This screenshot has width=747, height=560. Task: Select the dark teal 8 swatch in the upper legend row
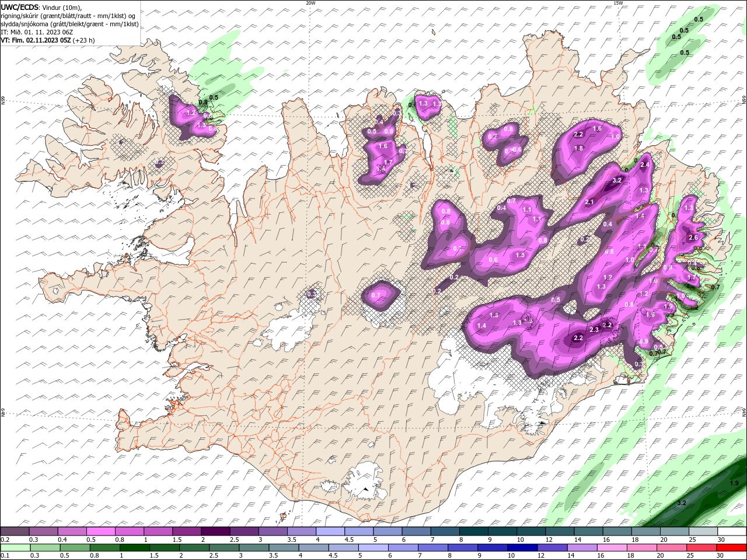pos(474,531)
